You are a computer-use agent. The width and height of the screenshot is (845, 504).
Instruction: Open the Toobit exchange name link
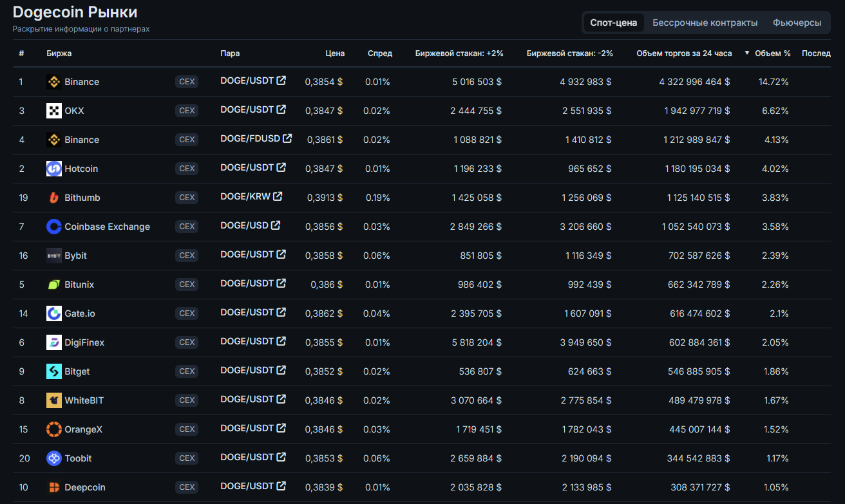pyautogui.click(x=78, y=458)
